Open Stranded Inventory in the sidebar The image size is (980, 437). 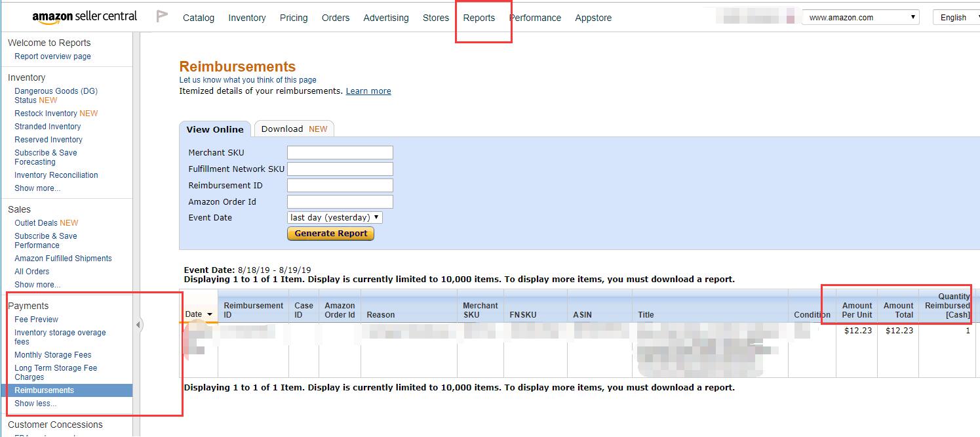click(48, 127)
